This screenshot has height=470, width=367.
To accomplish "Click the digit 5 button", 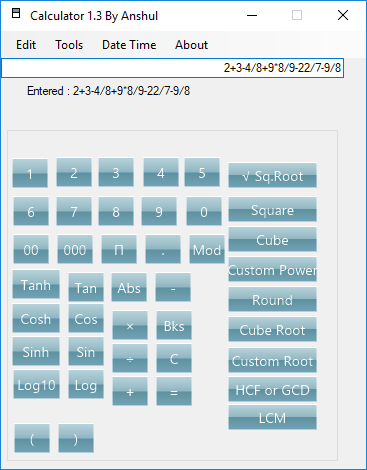I will (202, 172).
